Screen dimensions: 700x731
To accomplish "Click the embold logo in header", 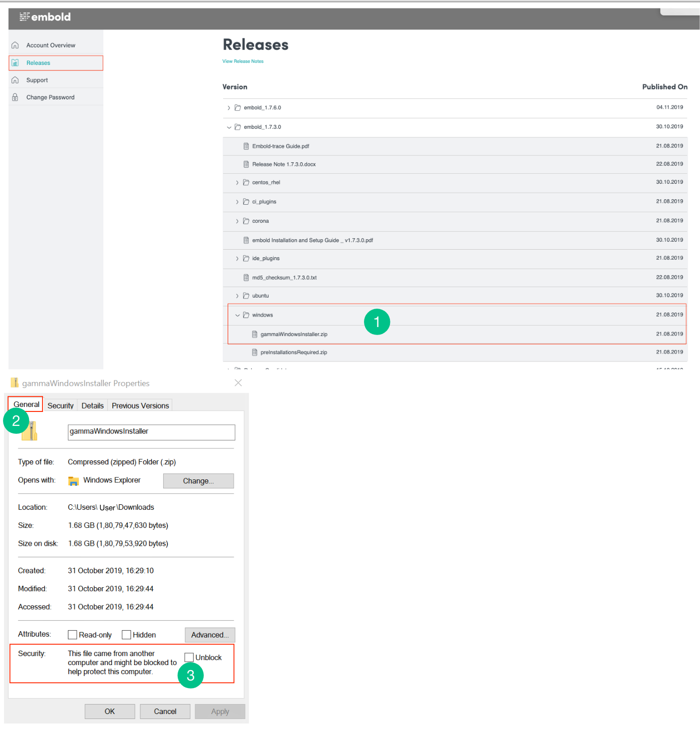I will point(45,17).
